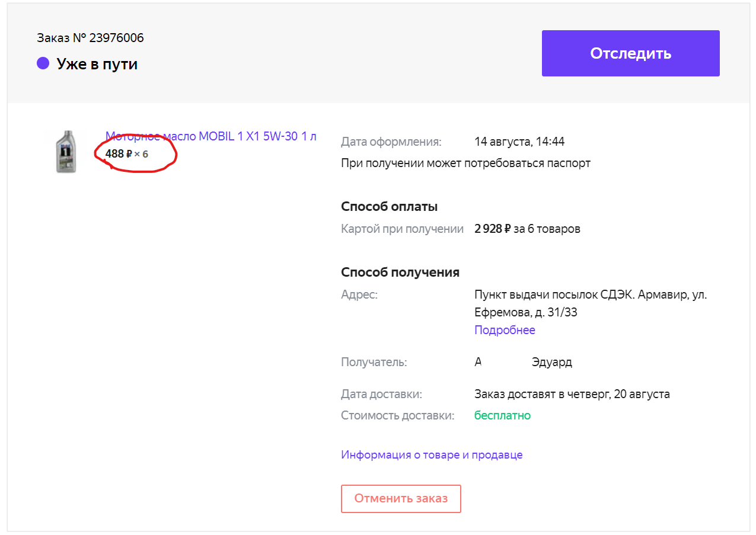This screenshot has height=535, width=756.
Task: Click the date 14 августа, 14:44
Action: [519, 142]
